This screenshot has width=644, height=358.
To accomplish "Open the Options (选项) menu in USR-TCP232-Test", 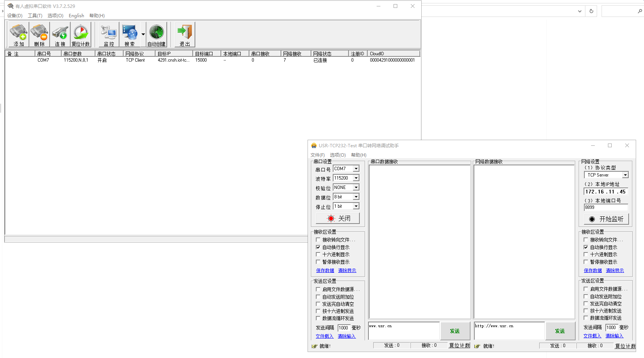I will (338, 155).
